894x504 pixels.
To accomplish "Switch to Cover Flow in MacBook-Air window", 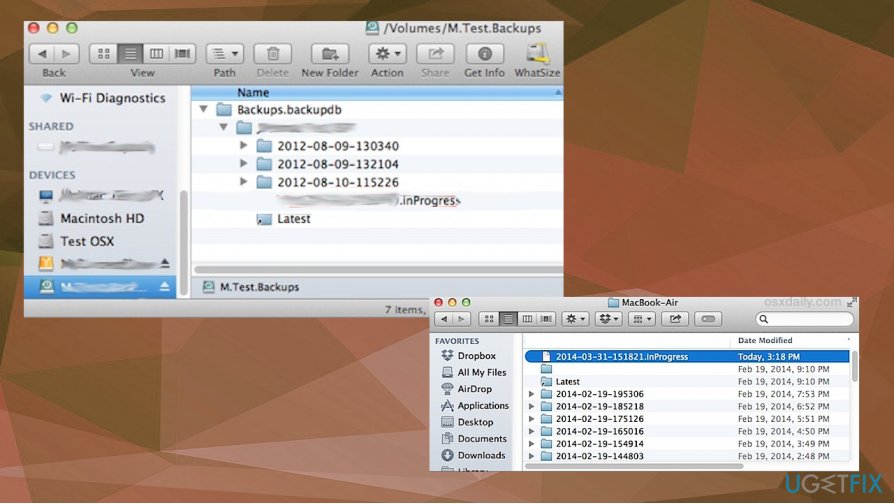I will (x=546, y=319).
